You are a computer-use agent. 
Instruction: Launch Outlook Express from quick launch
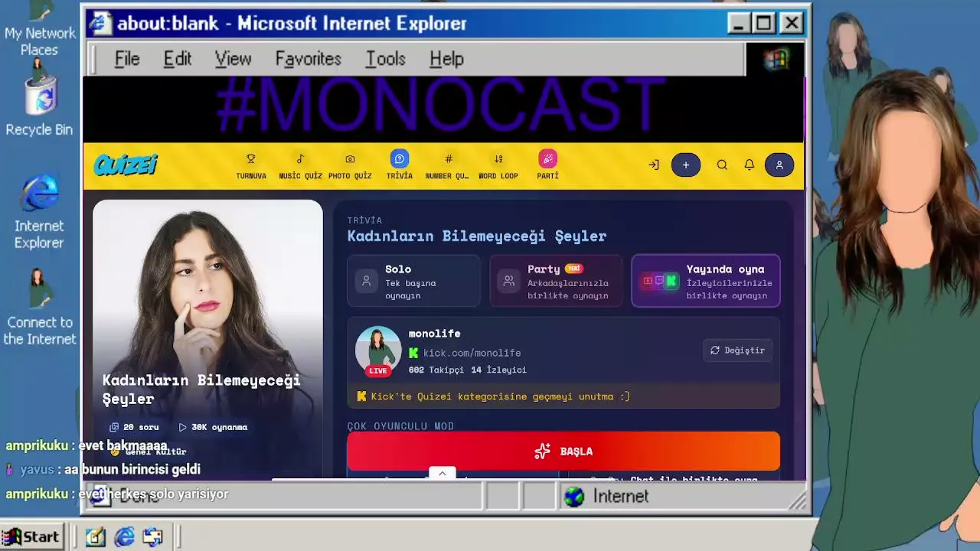(152, 537)
